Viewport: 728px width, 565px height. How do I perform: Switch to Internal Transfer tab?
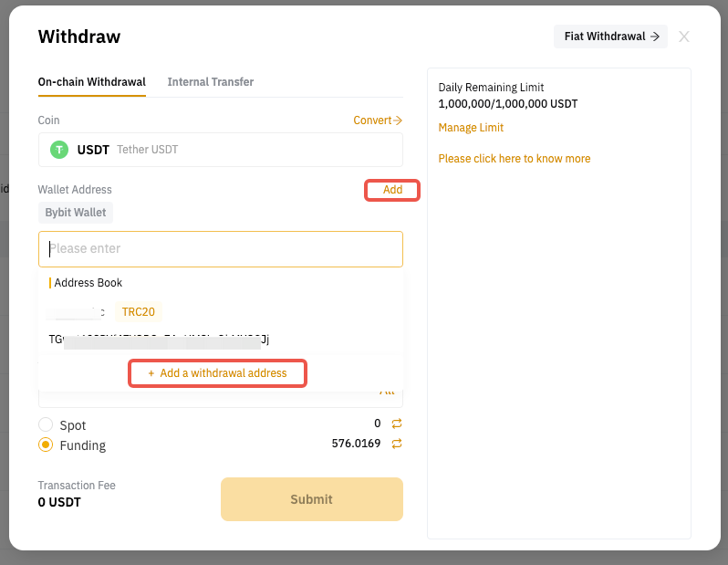click(x=211, y=82)
